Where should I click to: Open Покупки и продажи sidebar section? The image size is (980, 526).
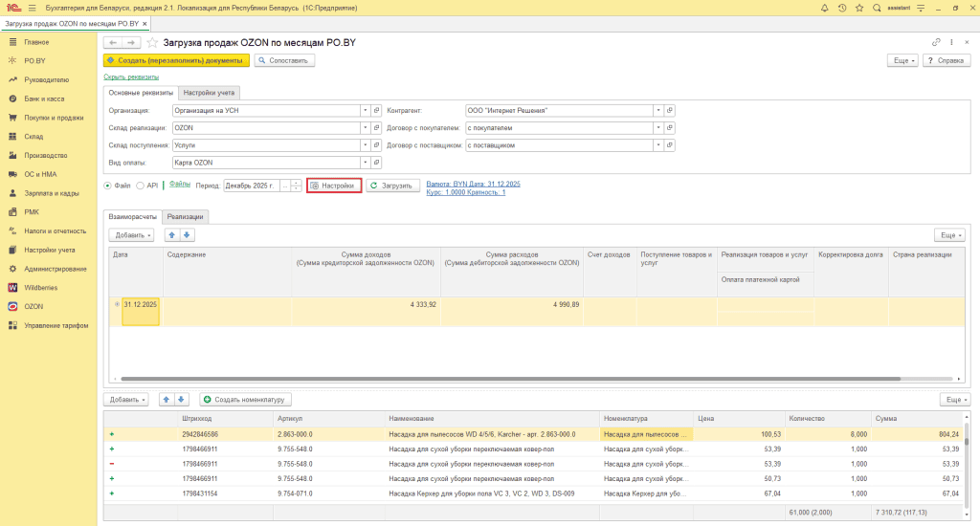tap(54, 118)
